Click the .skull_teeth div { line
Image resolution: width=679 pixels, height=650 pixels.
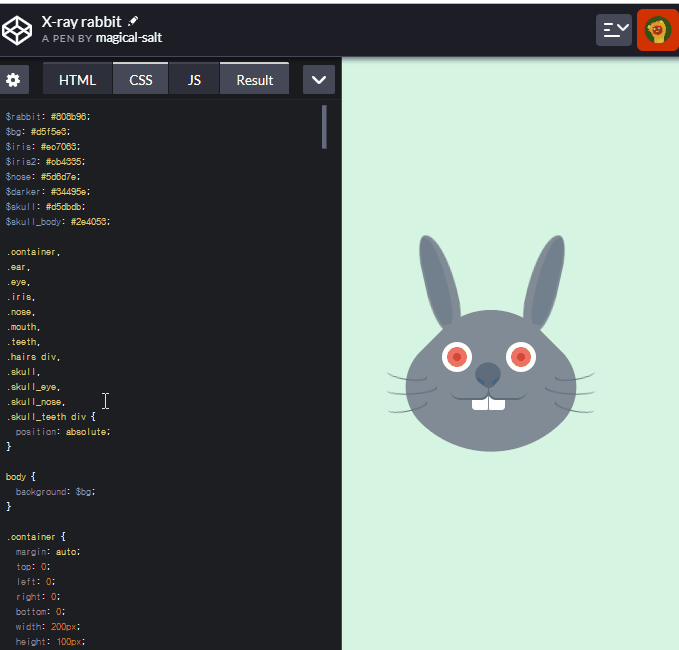51,417
